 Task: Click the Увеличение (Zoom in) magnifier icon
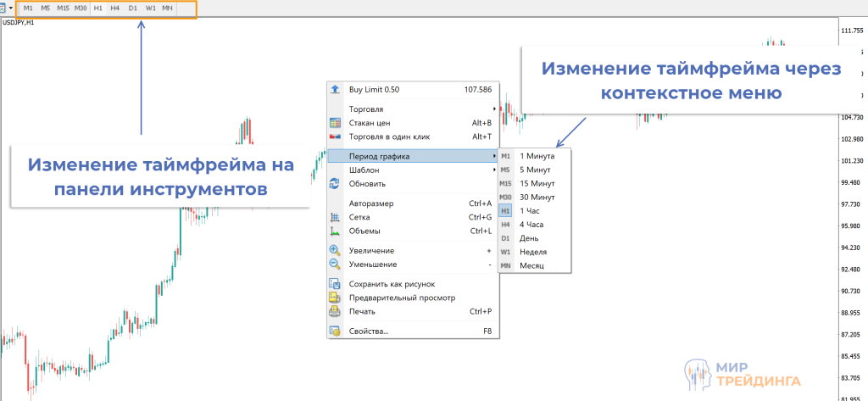coord(335,251)
